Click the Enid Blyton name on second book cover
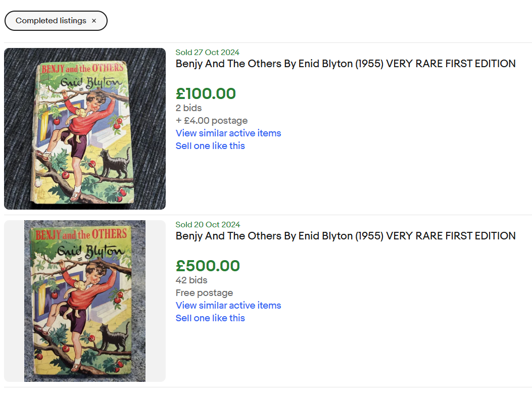Viewport: 532px width, 397px height. coord(91,251)
